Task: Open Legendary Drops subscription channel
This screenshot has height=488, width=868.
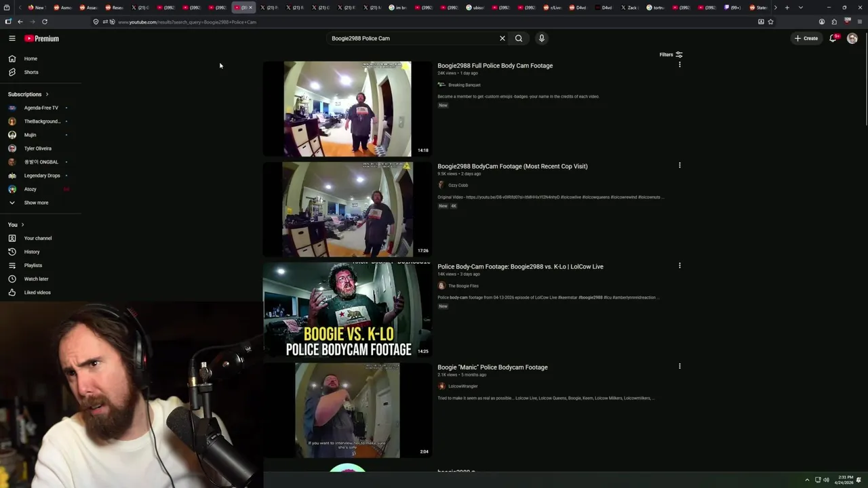Action: [41, 176]
